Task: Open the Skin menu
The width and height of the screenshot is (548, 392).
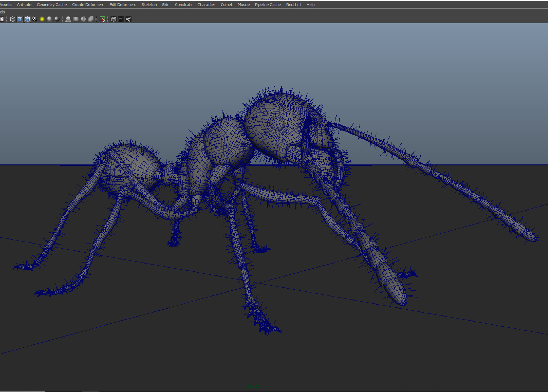Action: tap(166, 5)
